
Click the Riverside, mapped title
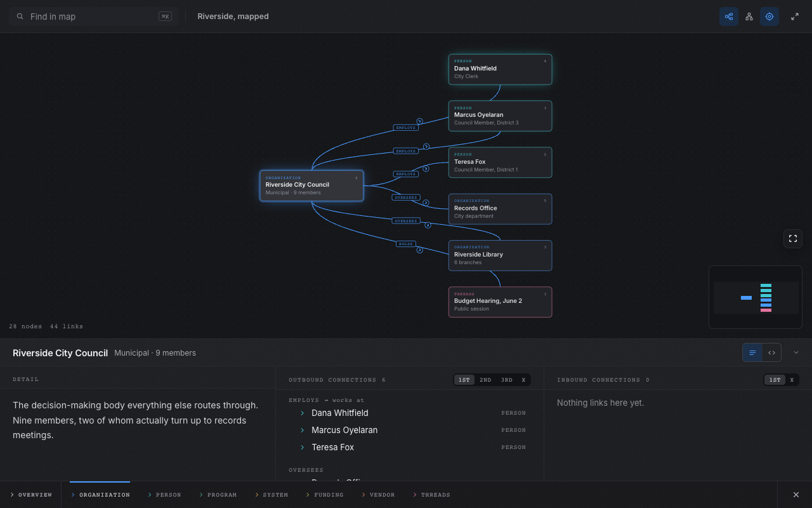(233, 17)
